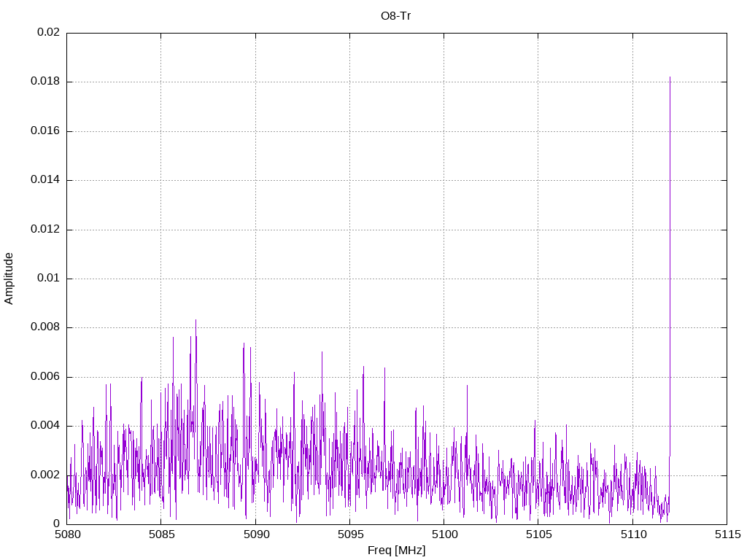747x560 pixels.
Task: Click the 5080 x-axis tick label
Action: click(67, 535)
